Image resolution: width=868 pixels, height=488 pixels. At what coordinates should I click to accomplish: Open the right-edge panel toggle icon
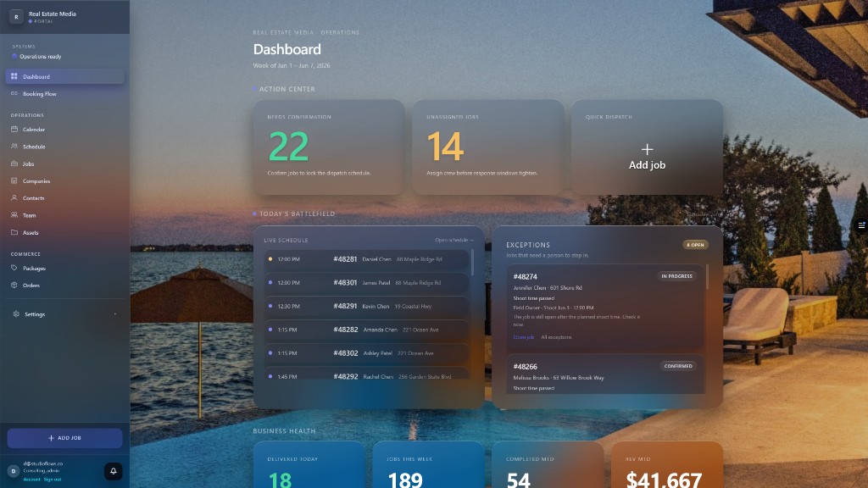(x=861, y=225)
